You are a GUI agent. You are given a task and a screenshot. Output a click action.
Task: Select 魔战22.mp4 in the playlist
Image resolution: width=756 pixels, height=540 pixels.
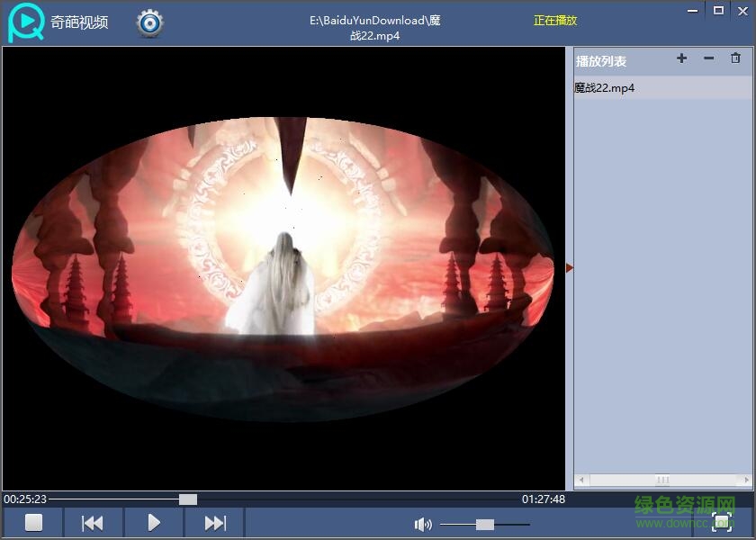coord(605,88)
